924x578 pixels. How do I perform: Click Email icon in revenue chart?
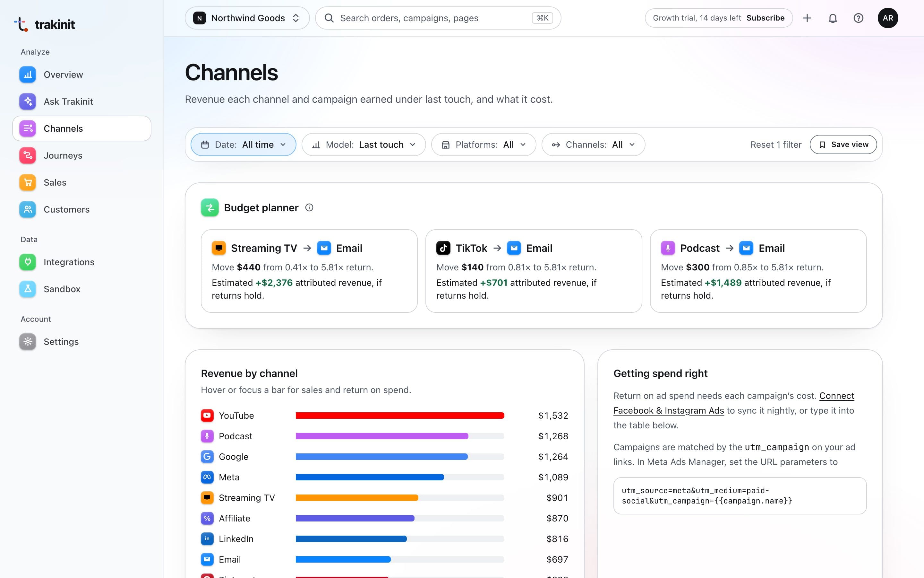207,559
